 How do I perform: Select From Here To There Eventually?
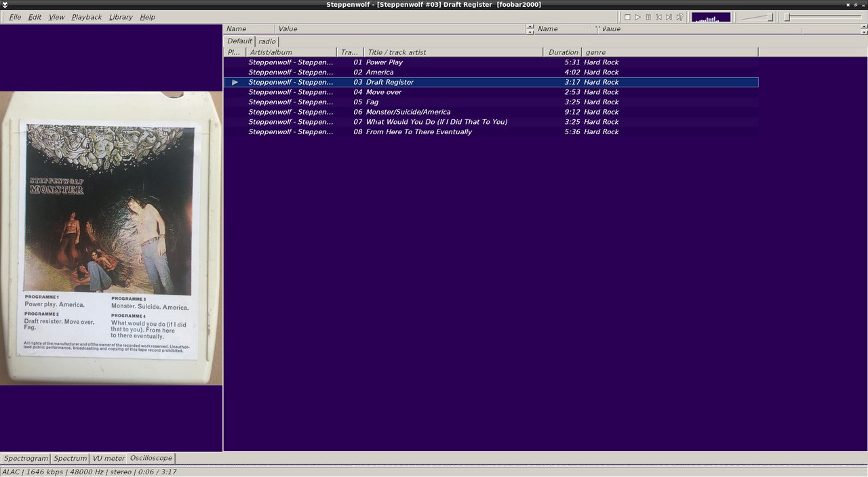coord(491,132)
